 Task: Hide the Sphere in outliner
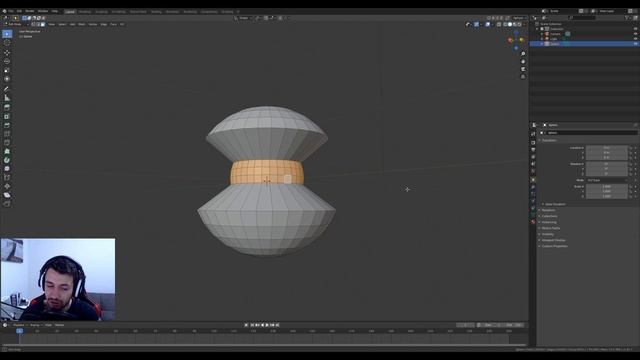click(636, 44)
